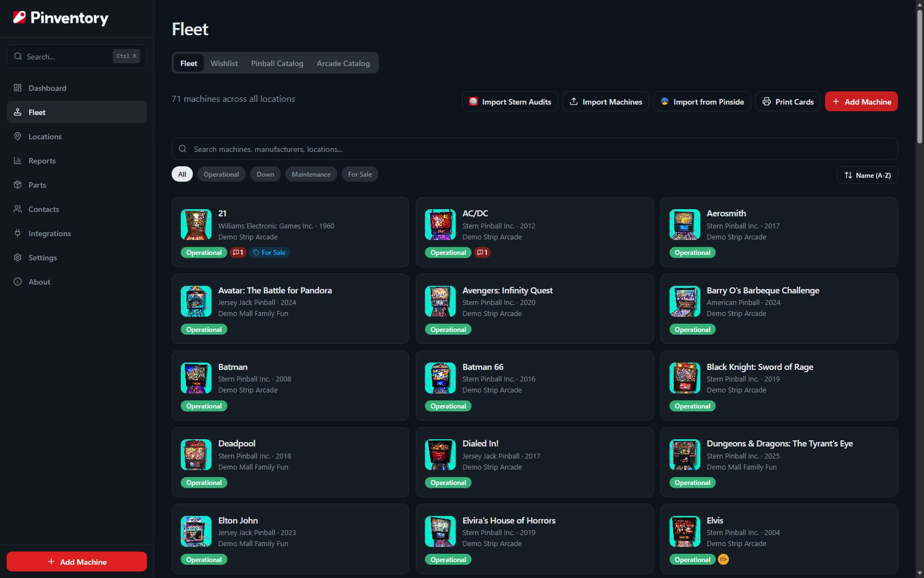Open Barry O's Barbeque Challenge title

point(763,290)
